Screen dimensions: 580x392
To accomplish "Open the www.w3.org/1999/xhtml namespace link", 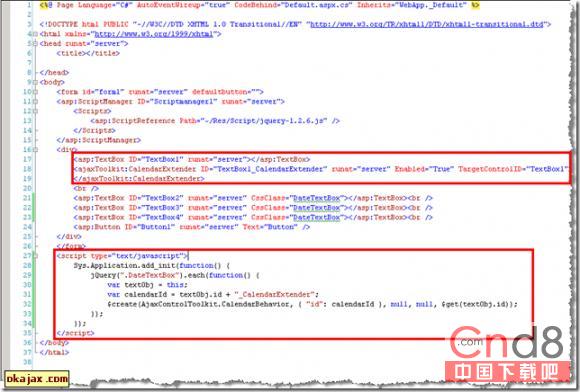I will click(154, 34).
